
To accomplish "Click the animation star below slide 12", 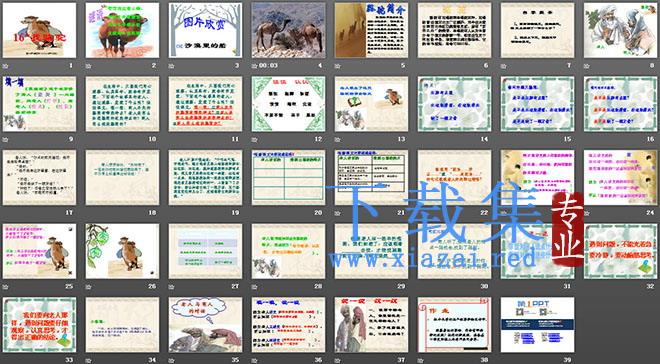I will coord(255,140).
